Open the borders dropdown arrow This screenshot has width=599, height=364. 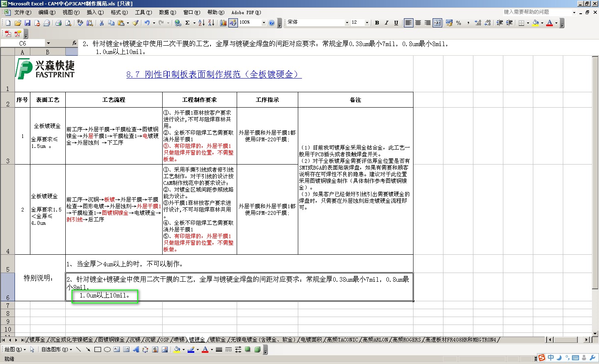click(x=528, y=23)
